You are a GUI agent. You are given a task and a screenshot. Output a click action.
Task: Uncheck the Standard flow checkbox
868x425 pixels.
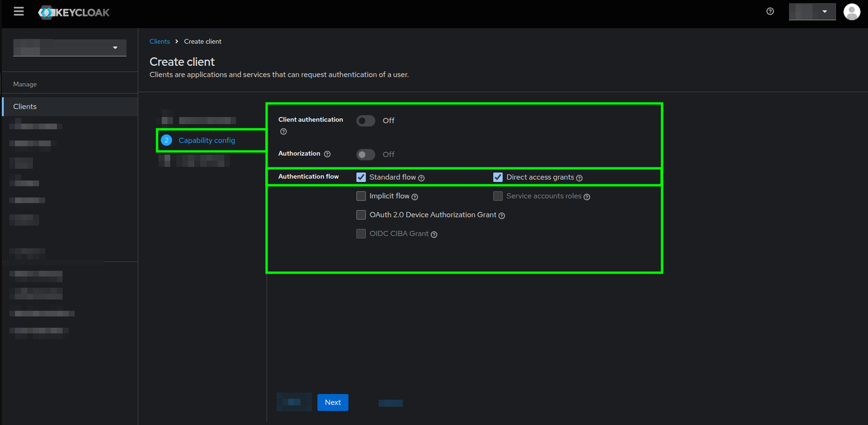tap(360, 177)
